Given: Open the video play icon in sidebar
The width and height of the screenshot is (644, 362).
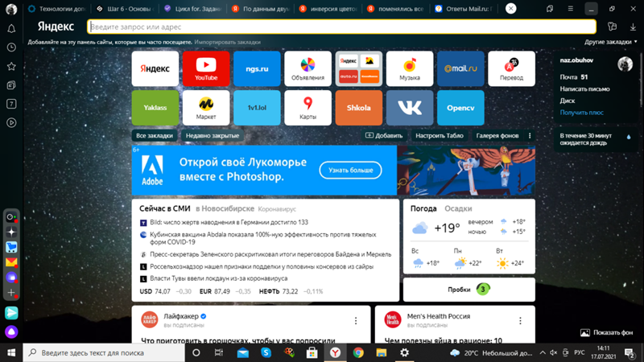Looking at the screenshot, I should pos(11,122).
